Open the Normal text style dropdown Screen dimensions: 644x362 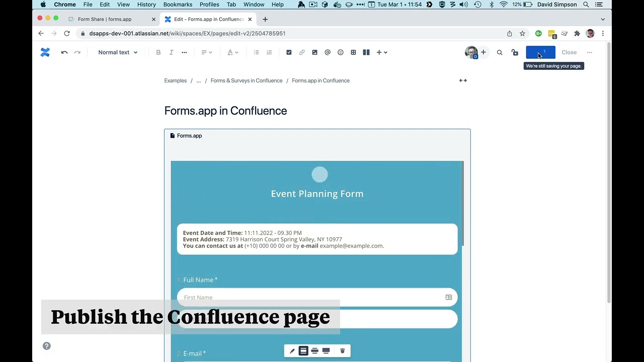(x=118, y=52)
